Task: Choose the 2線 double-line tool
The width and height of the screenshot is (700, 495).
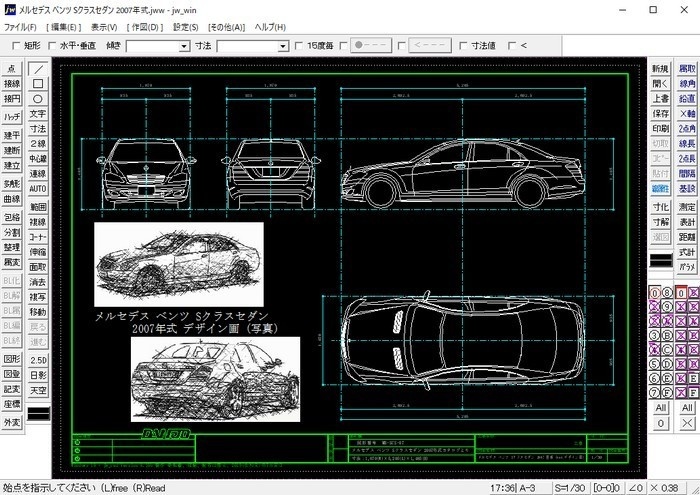Action: [x=38, y=144]
